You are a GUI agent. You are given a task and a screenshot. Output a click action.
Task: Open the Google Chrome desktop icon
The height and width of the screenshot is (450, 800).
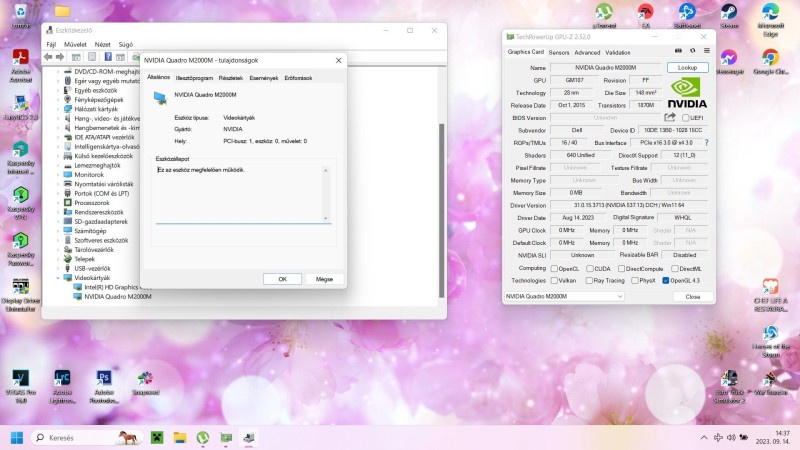point(770,62)
